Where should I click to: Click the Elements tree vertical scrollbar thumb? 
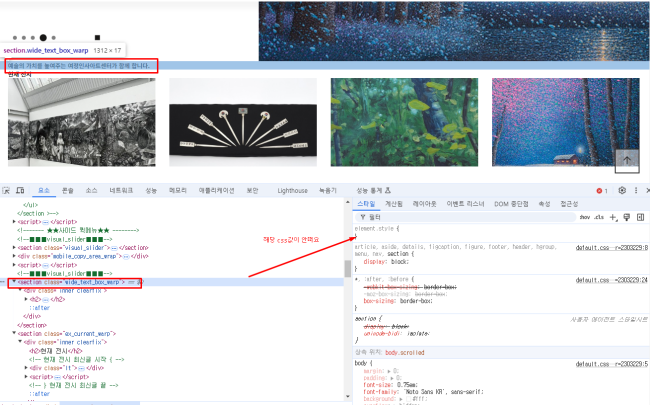tap(348, 268)
